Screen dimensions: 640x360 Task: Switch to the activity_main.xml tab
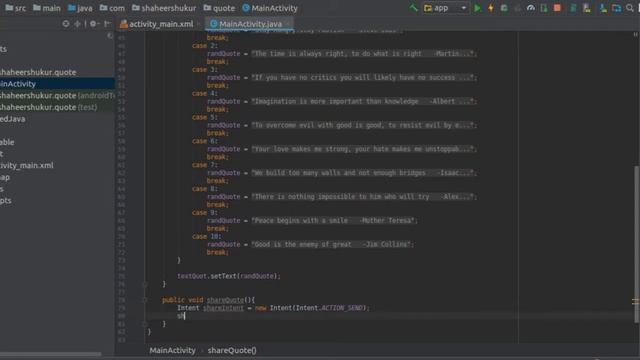tap(157, 24)
